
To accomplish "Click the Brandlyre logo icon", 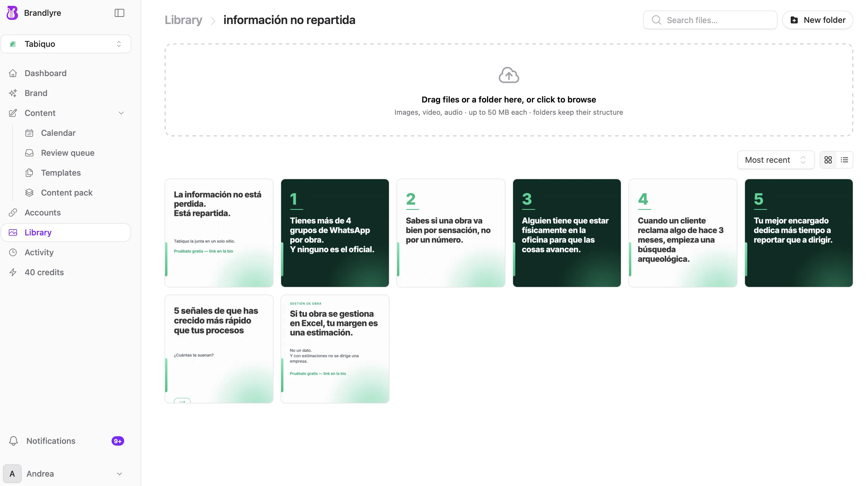I will coord(13,13).
